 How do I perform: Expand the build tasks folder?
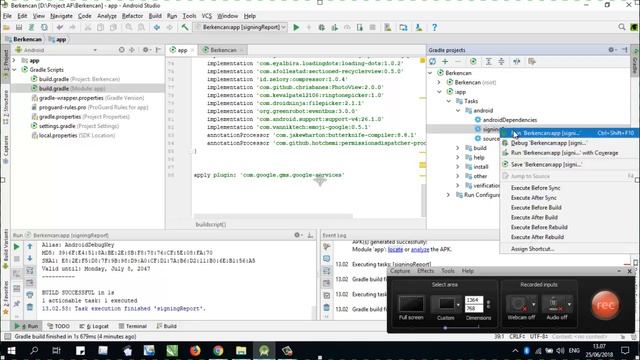(x=458, y=148)
